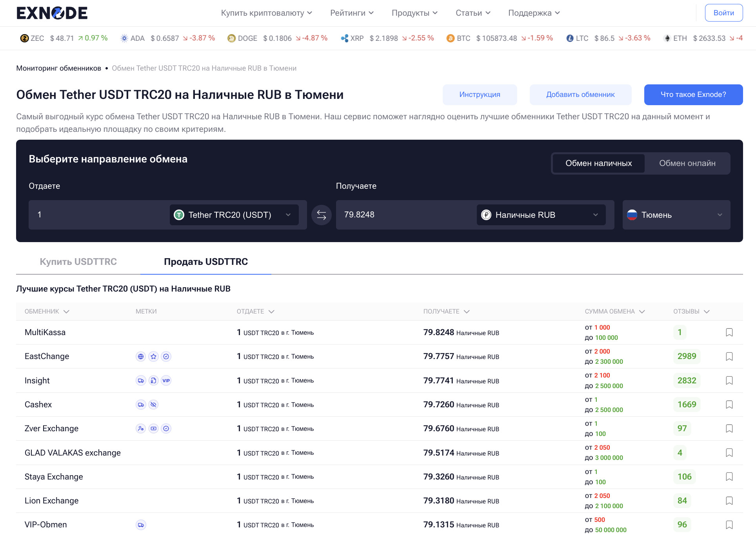
Task: Click the Войти login button
Action: pyautogui.click(x=723, y=13)
